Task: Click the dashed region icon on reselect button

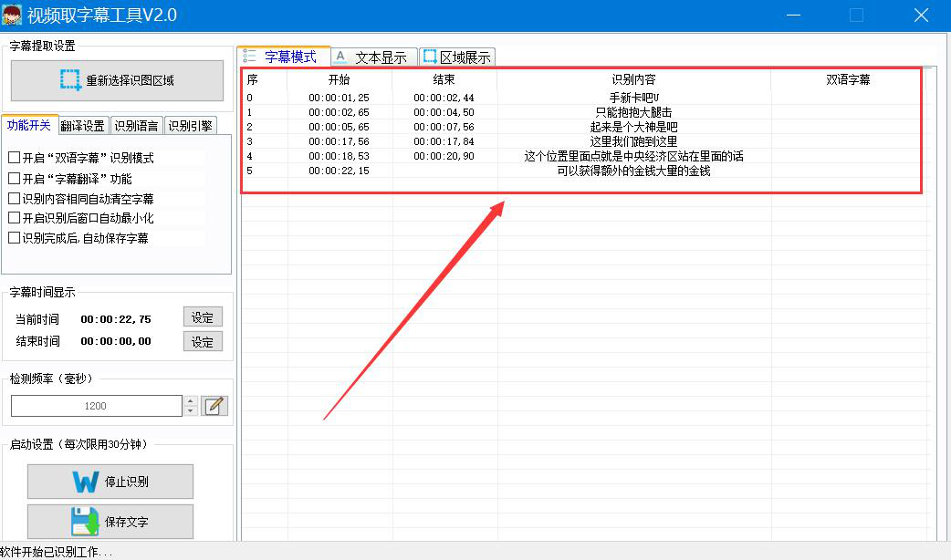Action: 70,80
